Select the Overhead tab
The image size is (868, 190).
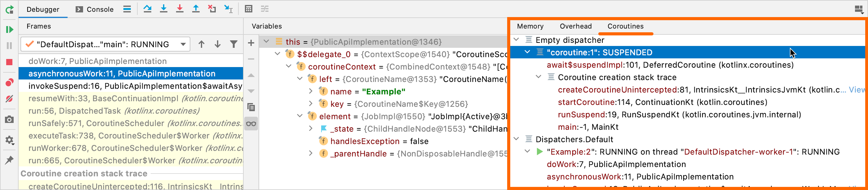click(576, 26)
